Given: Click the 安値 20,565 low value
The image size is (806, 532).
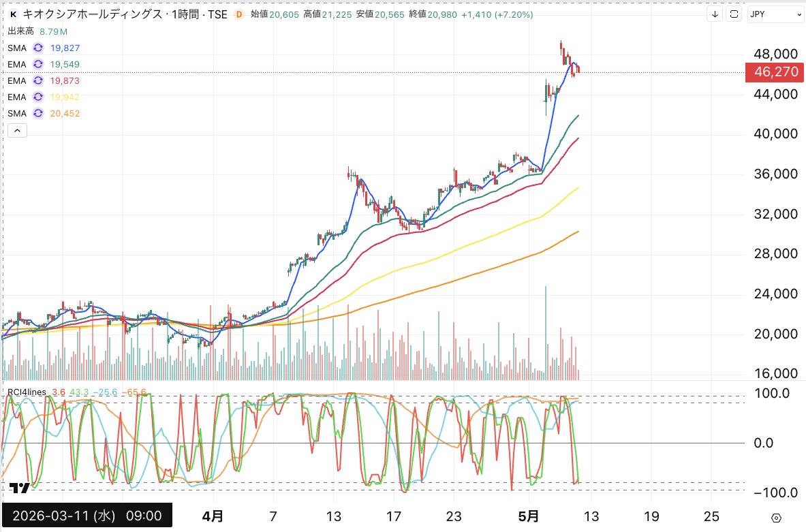Looking at the screenshot, I should [380, 14].
